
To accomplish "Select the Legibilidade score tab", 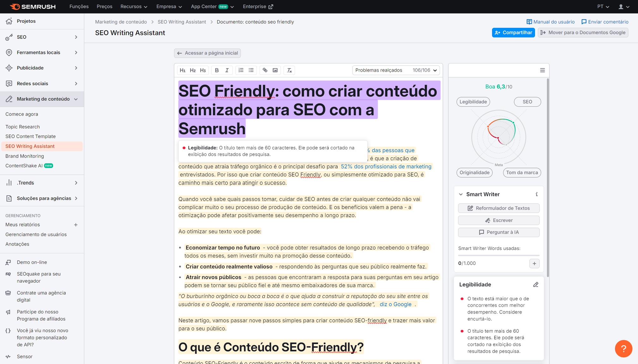I will point(474,102).
